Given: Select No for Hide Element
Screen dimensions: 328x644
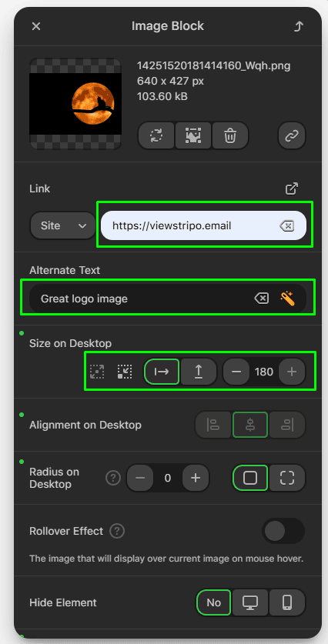Looking at the screenshot, I should 214,602.
